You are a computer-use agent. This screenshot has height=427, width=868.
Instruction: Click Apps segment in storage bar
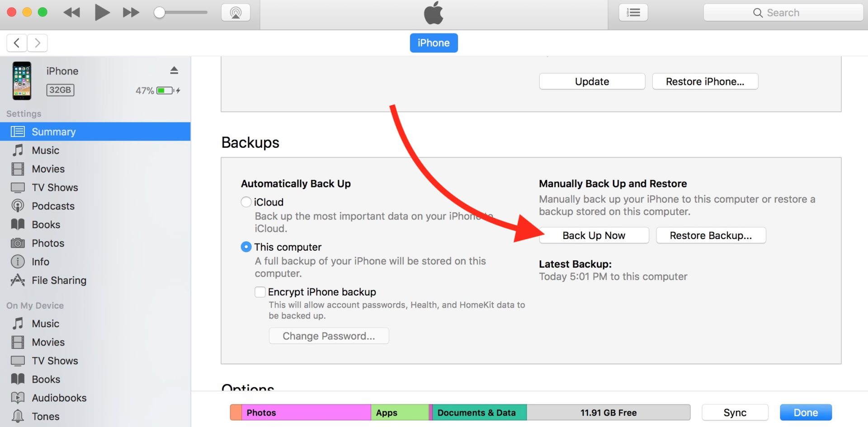click(400, 413)
